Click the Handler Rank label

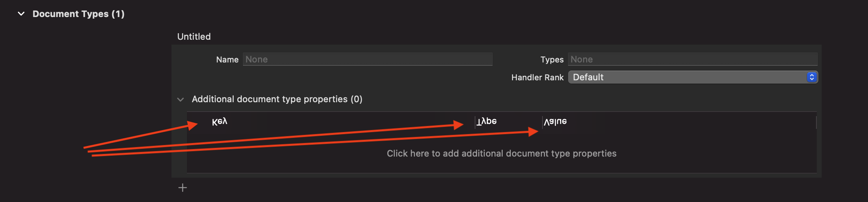pyautogui.click(x=537, y=77)
